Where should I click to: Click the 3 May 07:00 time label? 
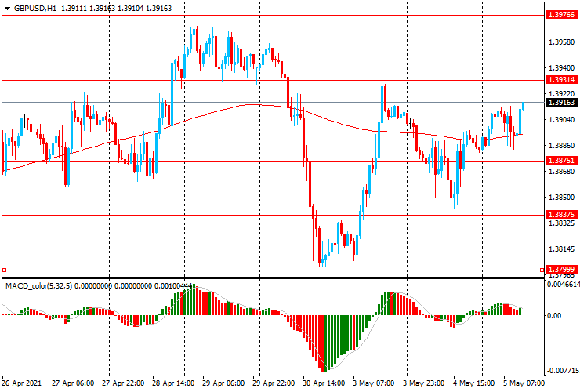click(x=374, y=383)
